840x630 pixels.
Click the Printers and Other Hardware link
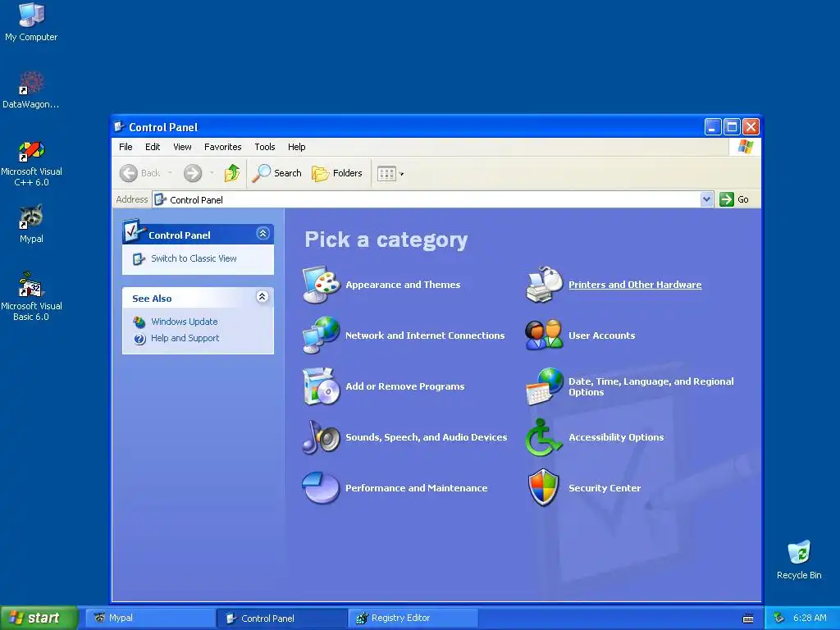pyautogui.click(x=635, y=285)
